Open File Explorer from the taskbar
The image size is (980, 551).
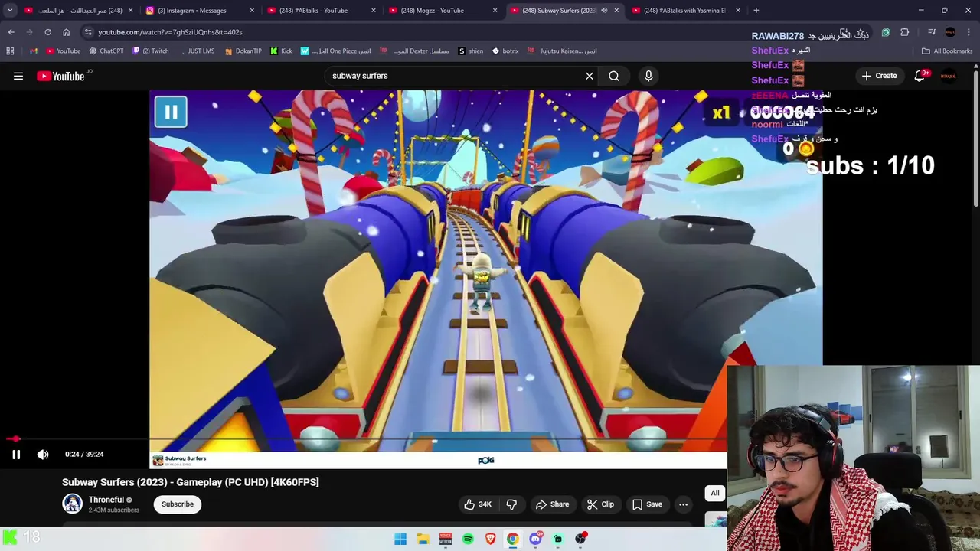423,539
